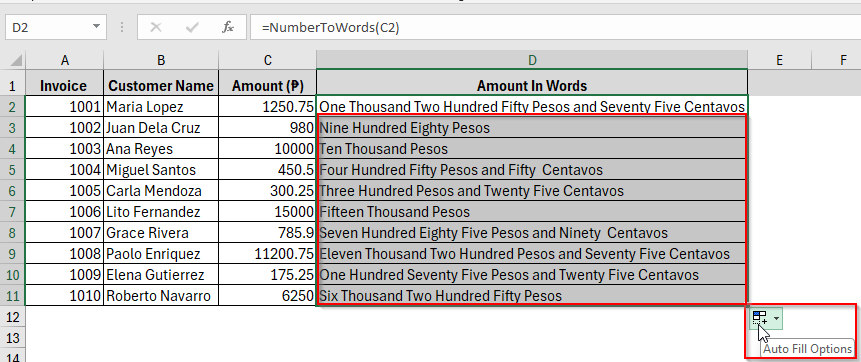Click invoice number 1004 cell
The height and width of the screenshot is (362, 861).
(x=64, y=170)
